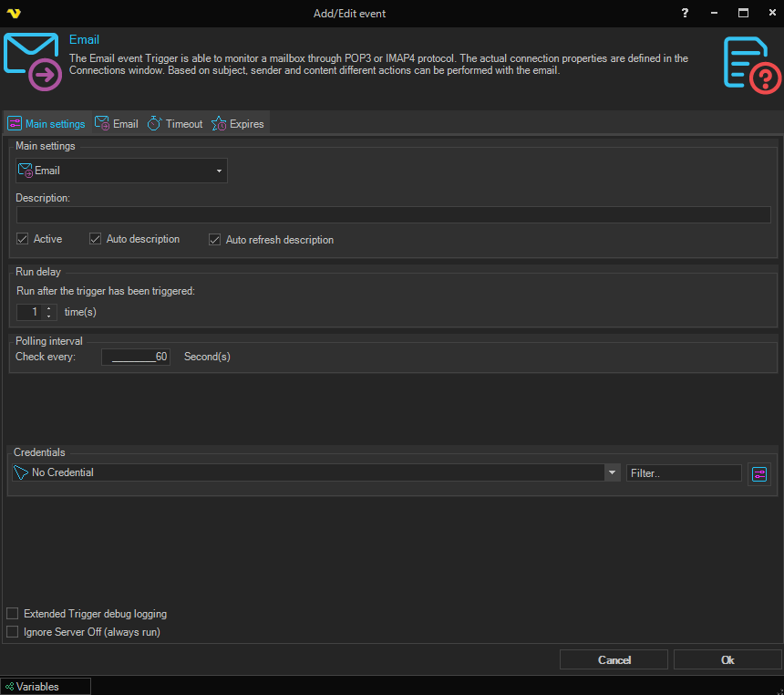Screen dimensions: 784x695
Task: Click the envelope icon on Email tab
Action: 102,124
